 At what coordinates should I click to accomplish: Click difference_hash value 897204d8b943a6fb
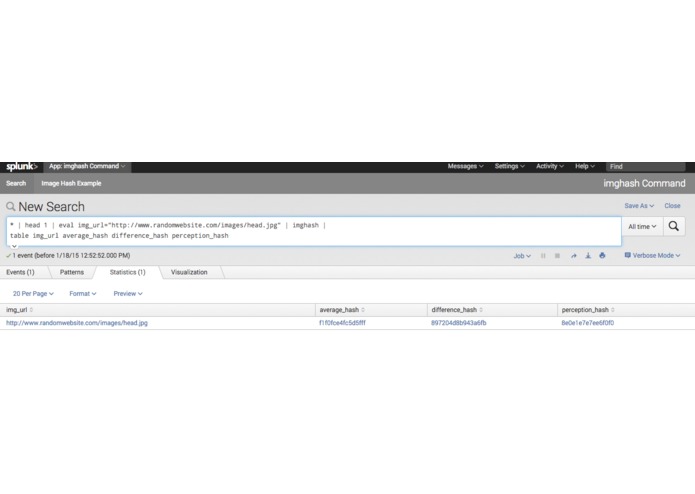[x=459, y=323]
